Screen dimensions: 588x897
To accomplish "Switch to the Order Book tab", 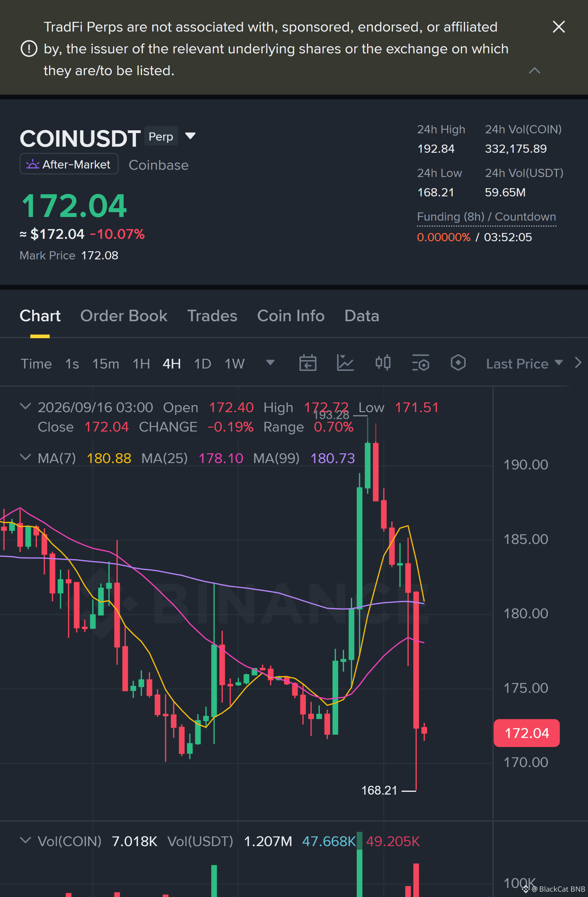I will [x=124, y=316].
